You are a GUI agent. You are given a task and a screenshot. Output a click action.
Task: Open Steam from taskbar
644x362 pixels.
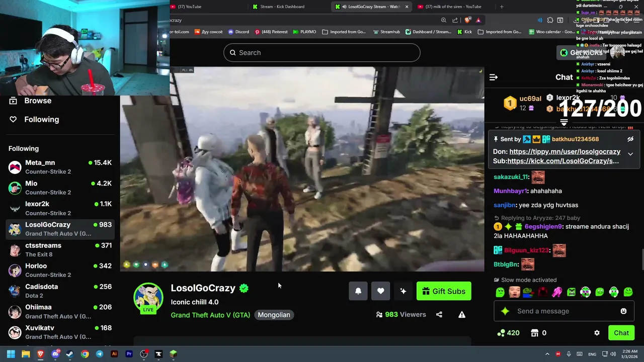(70, 354)
